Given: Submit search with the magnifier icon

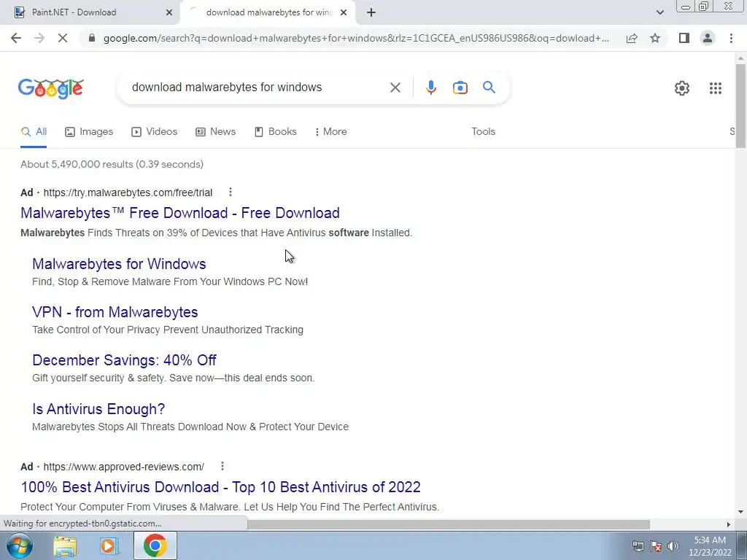Looking at the screenshot, I should click(x=489, y=87).
